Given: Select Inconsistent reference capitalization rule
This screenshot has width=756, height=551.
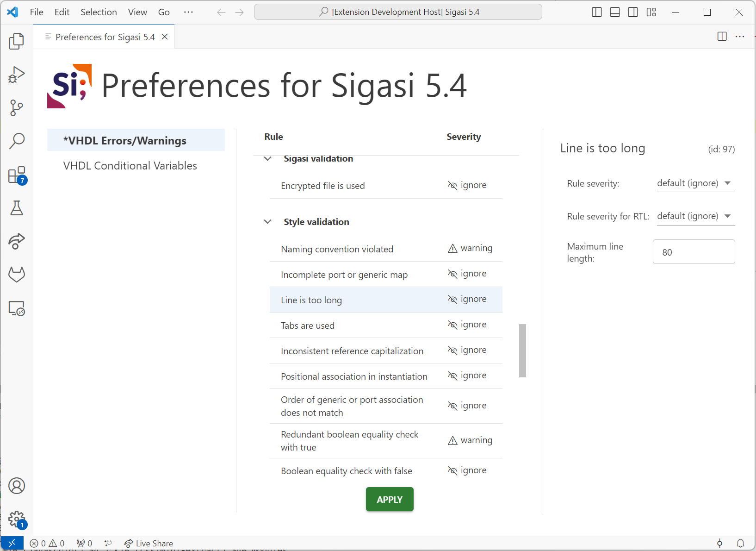Looking at the screenshot, I should (386, 351).
